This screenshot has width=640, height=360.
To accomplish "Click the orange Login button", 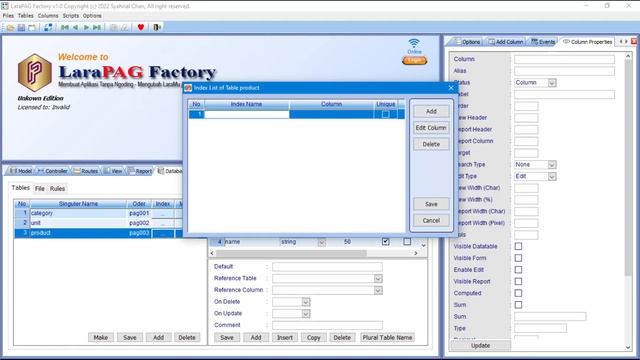I will (x=414, y=60).
